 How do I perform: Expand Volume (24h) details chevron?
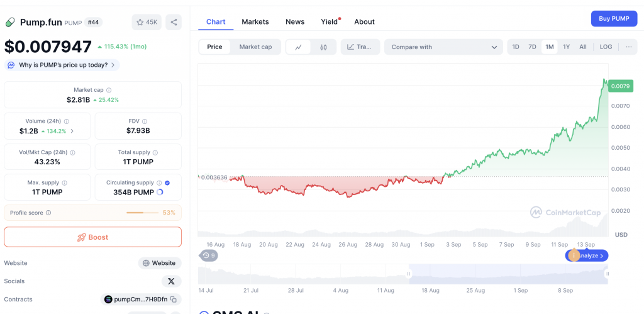72,131
